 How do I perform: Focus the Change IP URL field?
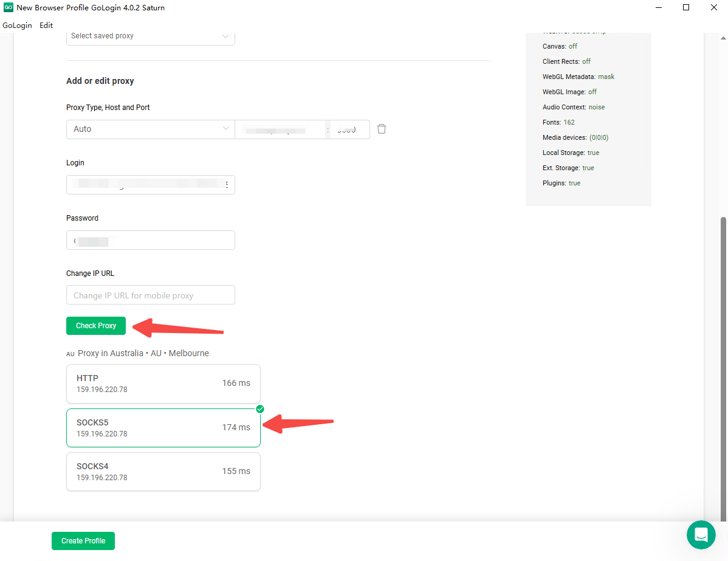150,295
